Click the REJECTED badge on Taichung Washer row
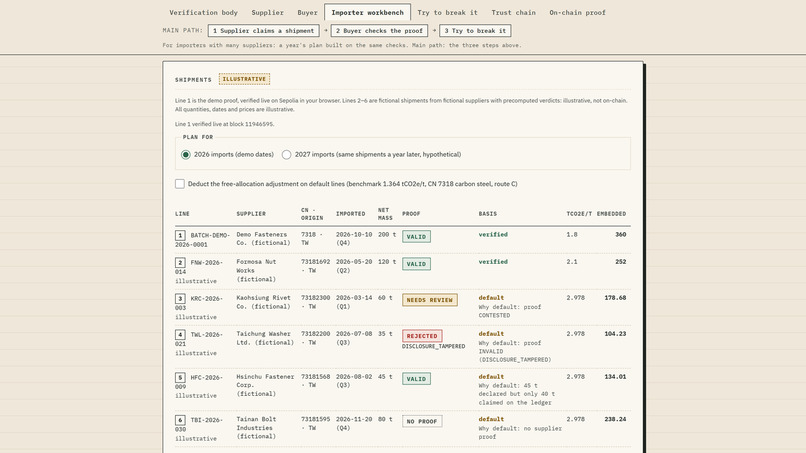This screenshot has width=806, height=453. pyautogui.click(x=422, y=336)
